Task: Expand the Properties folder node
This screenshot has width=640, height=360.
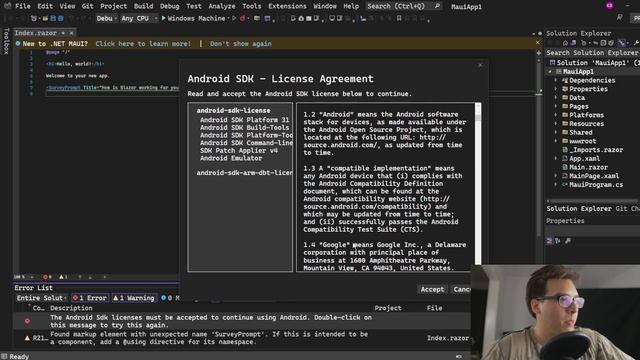Action: pos(556,89)
